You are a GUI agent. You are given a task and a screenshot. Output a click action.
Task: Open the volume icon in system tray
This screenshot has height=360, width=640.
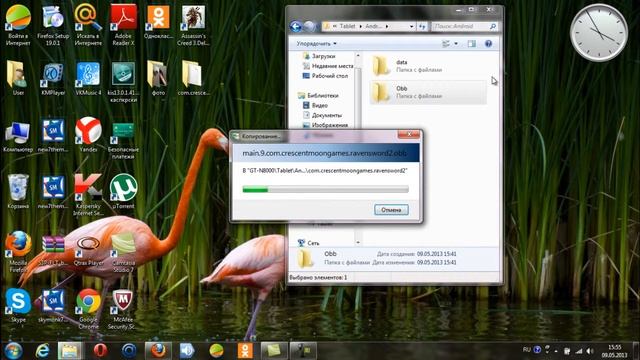click(590, 351)
